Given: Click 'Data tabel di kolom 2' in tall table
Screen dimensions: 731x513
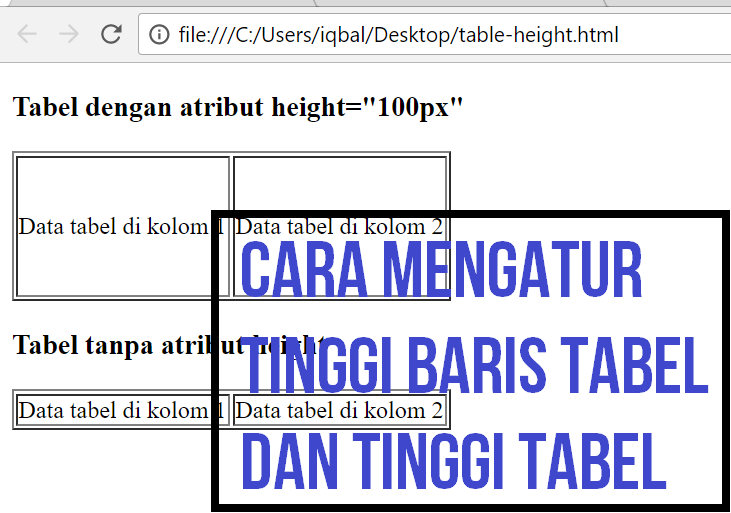Looking at the screenshot, I should [339, 227].
